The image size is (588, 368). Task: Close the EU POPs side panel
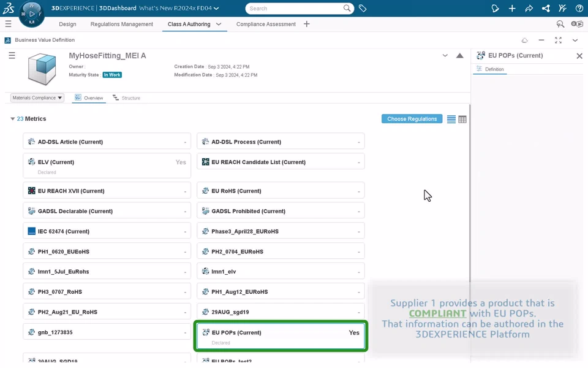(579, 56)
